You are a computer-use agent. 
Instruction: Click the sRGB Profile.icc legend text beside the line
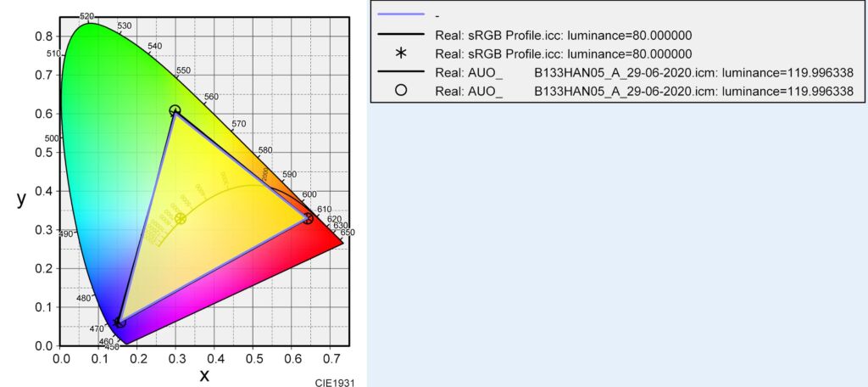tap(564, 36)
